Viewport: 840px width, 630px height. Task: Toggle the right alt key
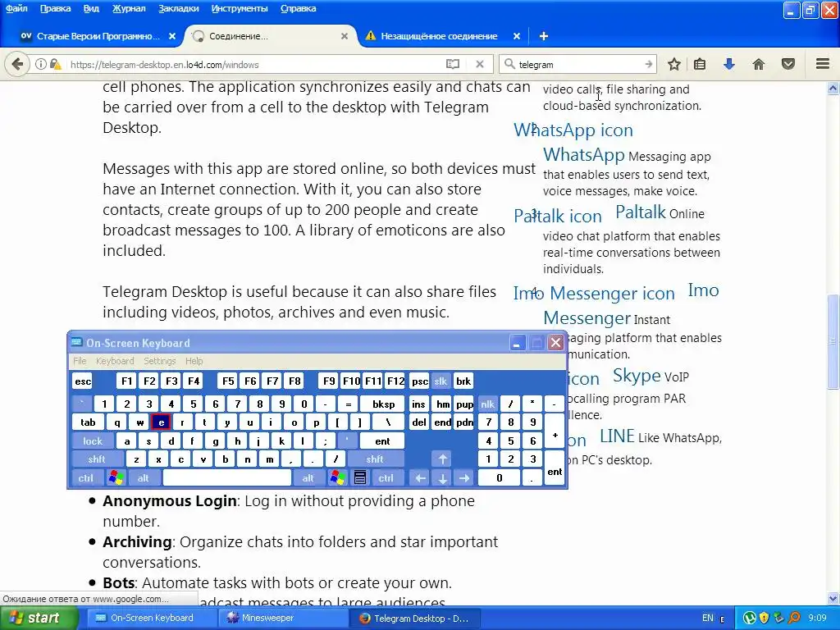tap(308, 478)
